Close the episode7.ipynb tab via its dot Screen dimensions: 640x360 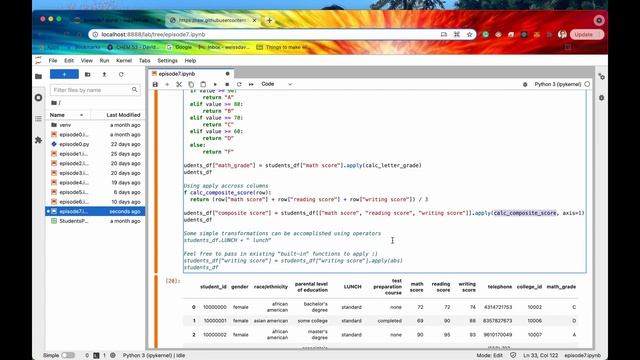[227, 74]
